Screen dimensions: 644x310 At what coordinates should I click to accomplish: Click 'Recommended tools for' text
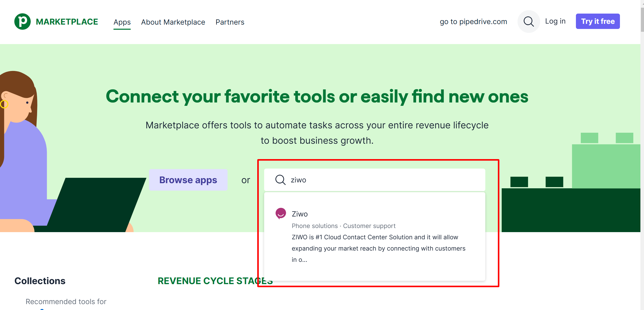click(66, 302)
